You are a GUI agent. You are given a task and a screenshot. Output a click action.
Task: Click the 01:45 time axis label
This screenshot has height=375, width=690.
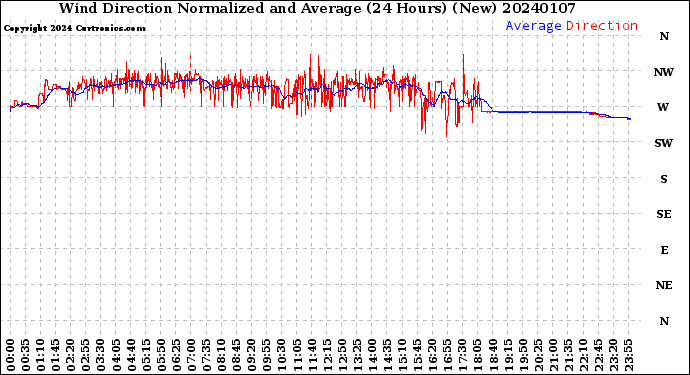point(56,355)
